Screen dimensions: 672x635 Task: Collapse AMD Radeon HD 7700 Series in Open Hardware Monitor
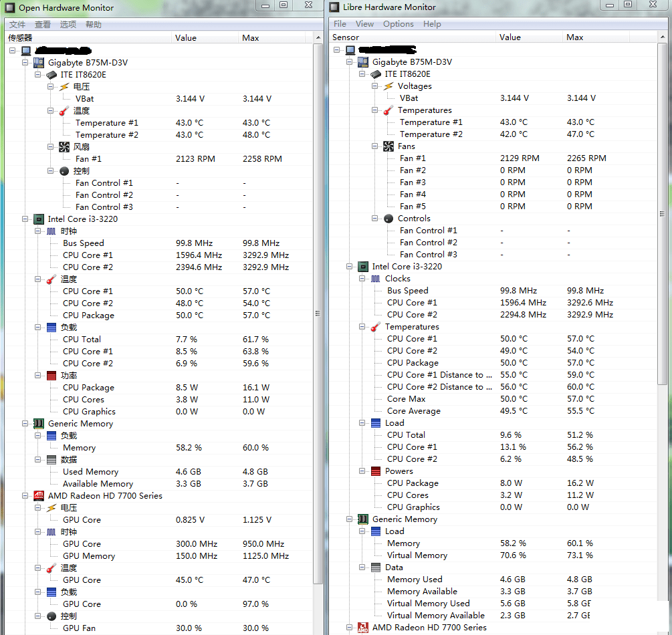point(25,496)
